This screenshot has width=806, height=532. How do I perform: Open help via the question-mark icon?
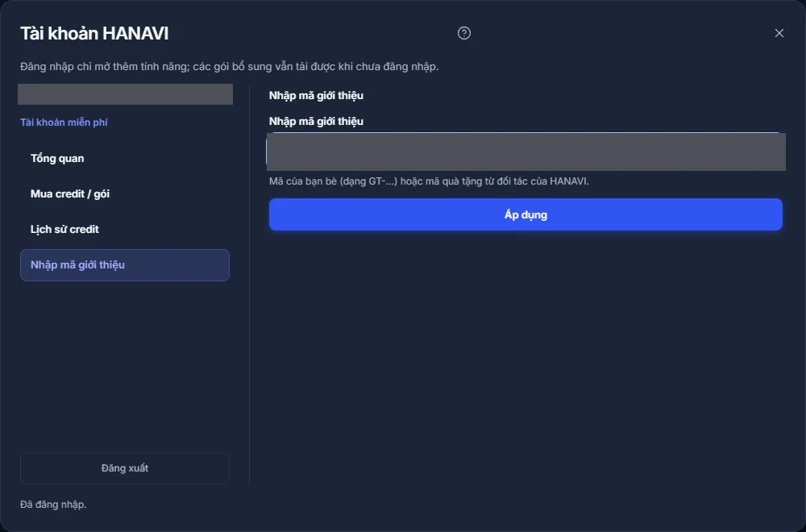(463, 33)
